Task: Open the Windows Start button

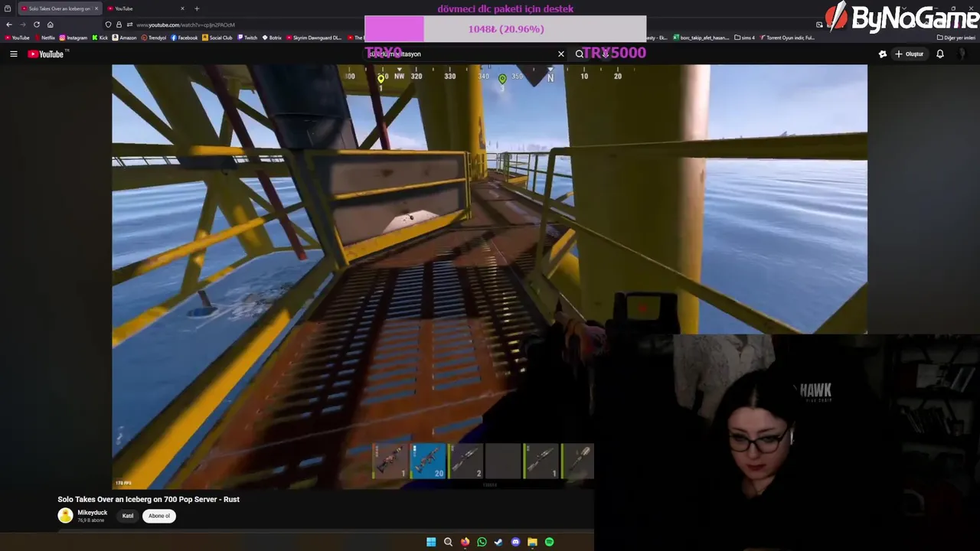Action: pos(431,542)
